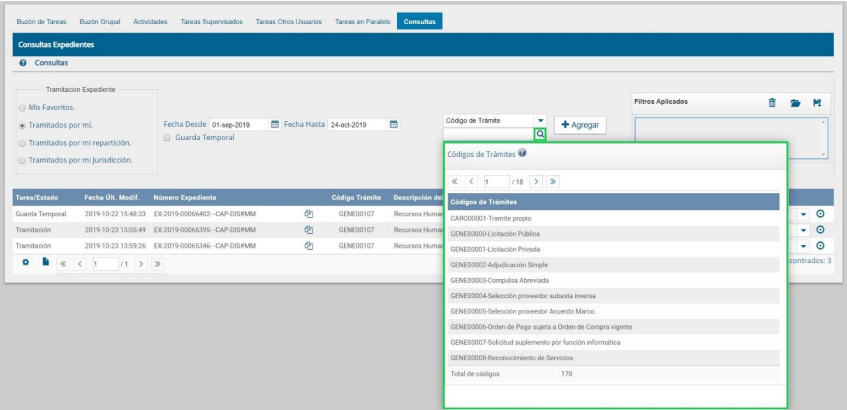
Task: Click the trash icon in Filtros Aplicados
Action: click(772, 102)
